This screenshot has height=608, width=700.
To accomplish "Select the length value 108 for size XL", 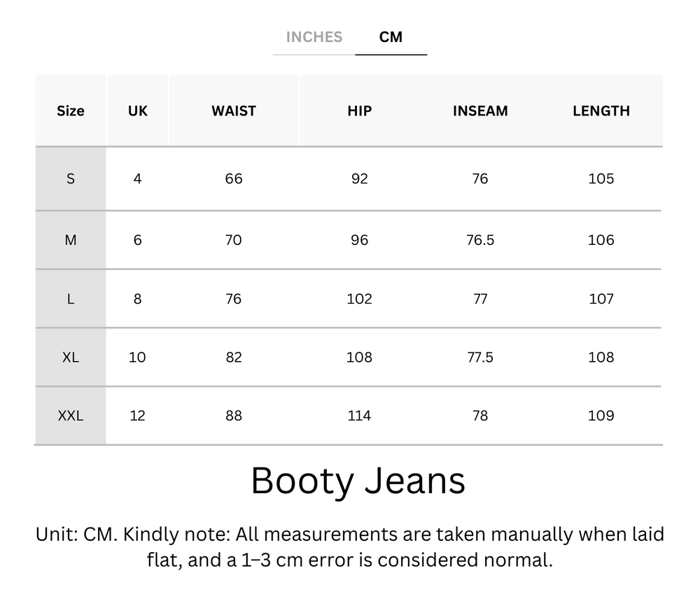I will coord(601,357).
